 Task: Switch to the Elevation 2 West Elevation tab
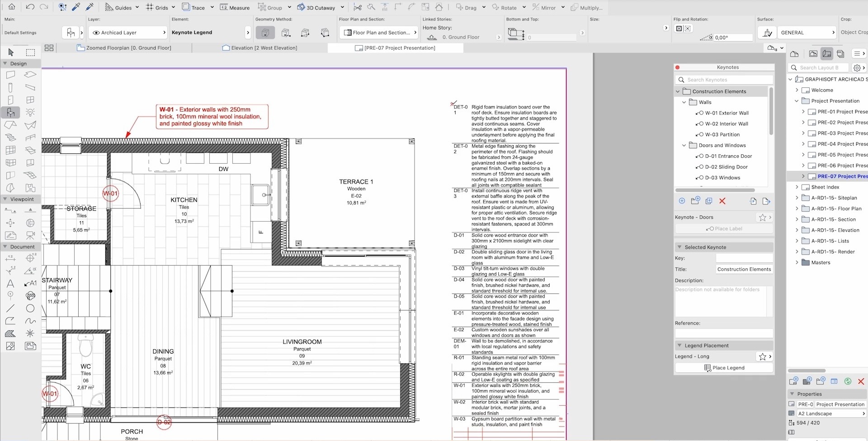click(264, 47)
